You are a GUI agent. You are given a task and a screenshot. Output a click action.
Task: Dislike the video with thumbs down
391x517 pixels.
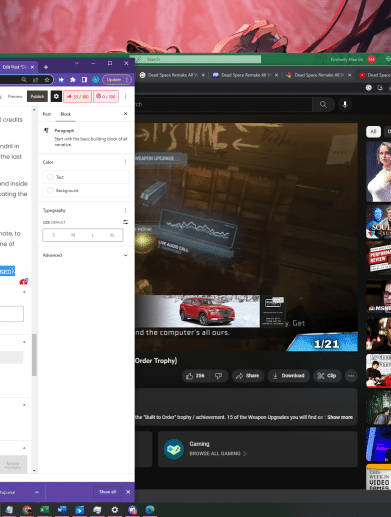pyautogui.click(x=219, y=376)
